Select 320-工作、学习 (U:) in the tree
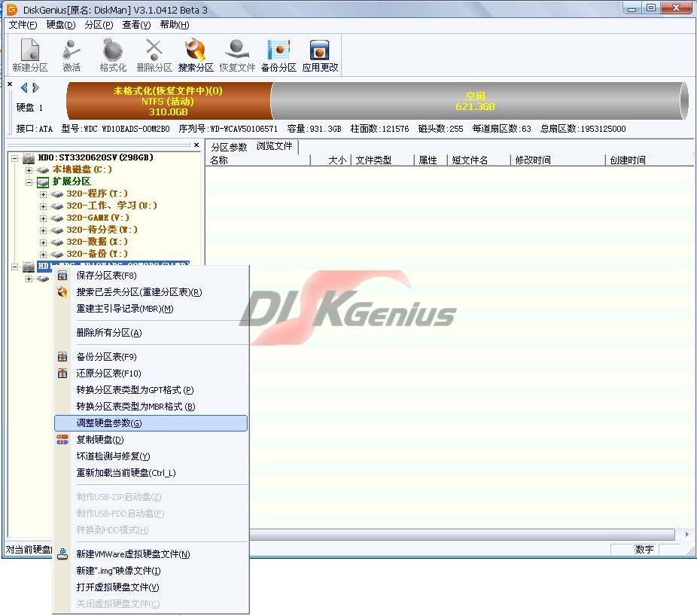This screenshot has height=616, width=697. point(111,206)
